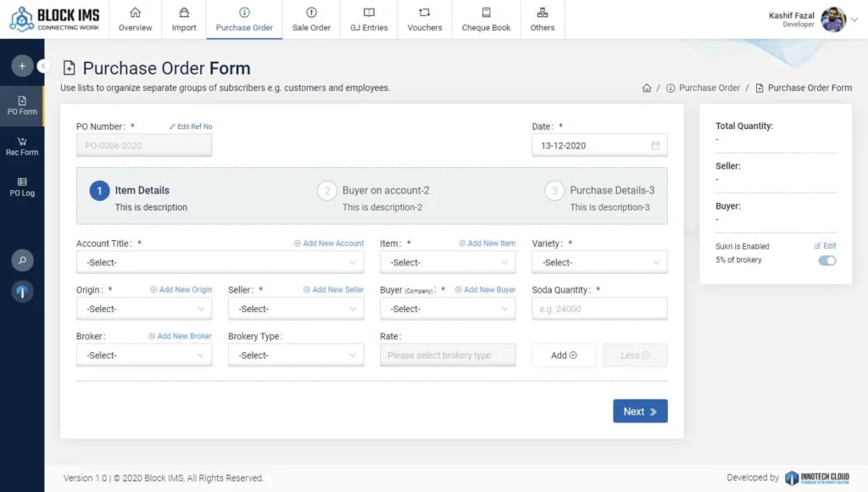Collapse the sidebar with the chevron arrow
Image resolution: width=868 pixels, height=492 pixels.
point(44,66)
